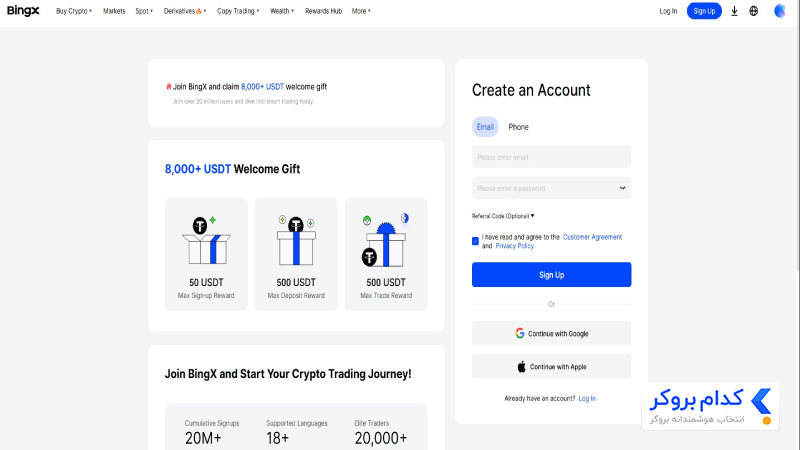800x450 pixels.
Task: Click the Max Deposit Reward label
Action: click(x=296, y=295)
